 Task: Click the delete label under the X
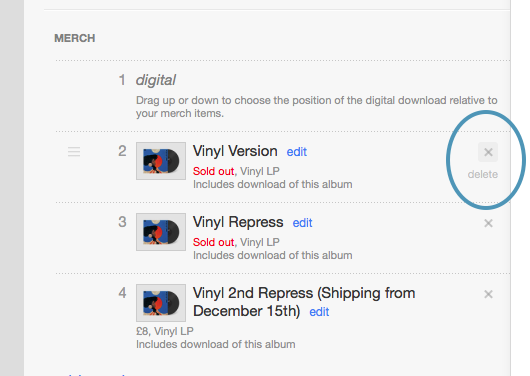(x=483, y=174)
